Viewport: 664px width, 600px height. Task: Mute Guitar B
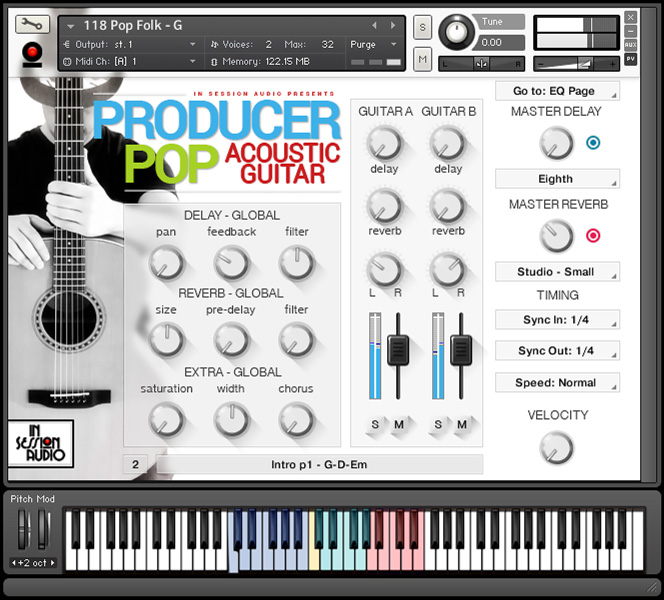pos(462,424)
